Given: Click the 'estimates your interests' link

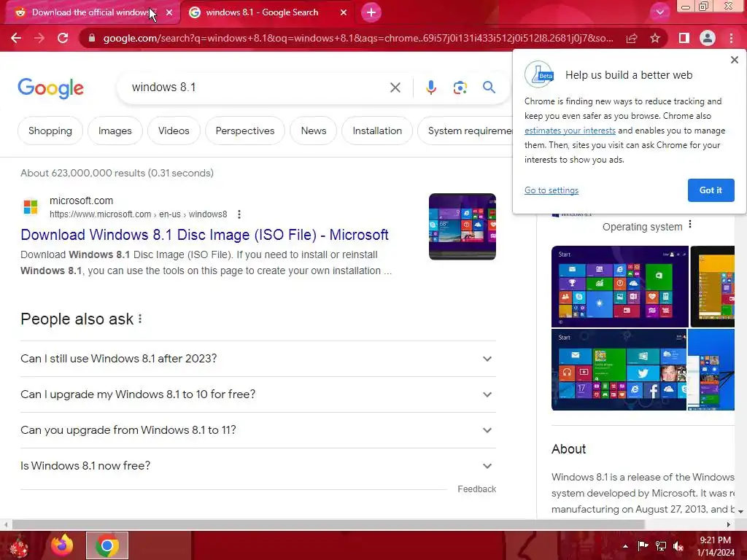Looking at the screenshot, I should click(x=570, y=131).
